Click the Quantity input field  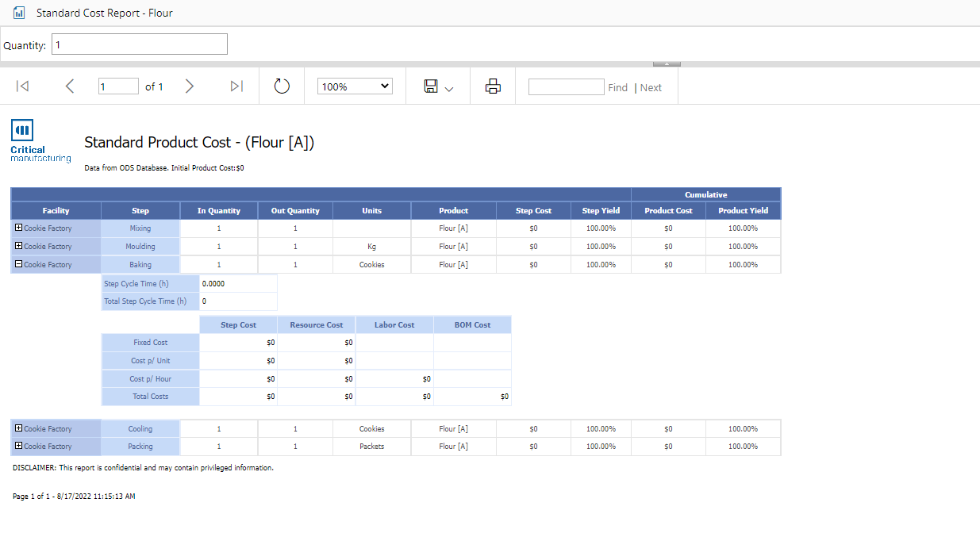coord(139,44)
